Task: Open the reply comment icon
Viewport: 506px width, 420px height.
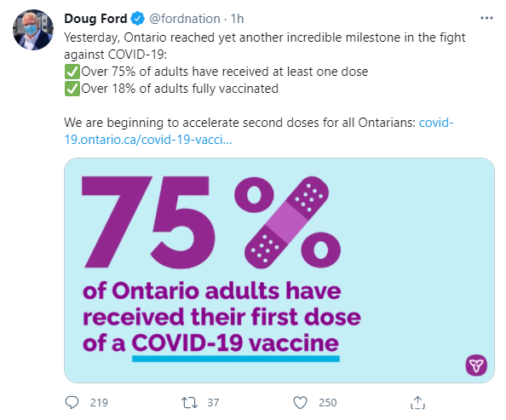Action: (72, 403)
